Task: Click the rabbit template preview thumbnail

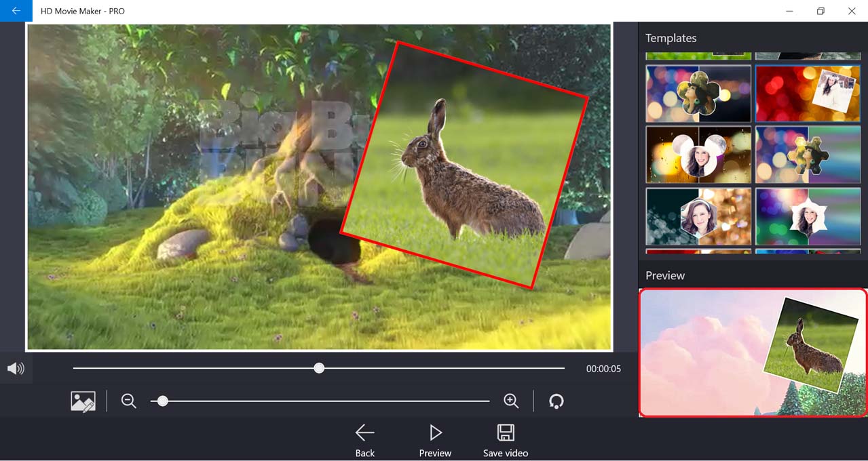Action: (x=753, y=353)
